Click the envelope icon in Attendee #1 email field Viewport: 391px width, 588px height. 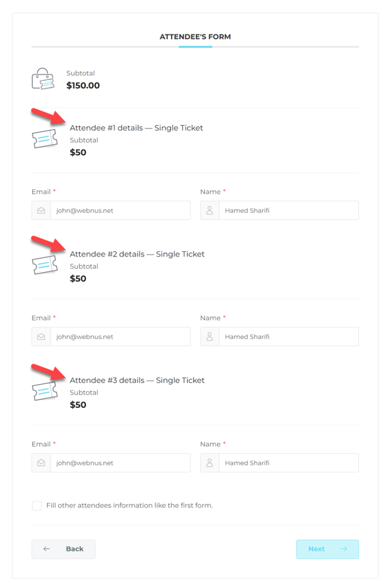click(41, 210)
